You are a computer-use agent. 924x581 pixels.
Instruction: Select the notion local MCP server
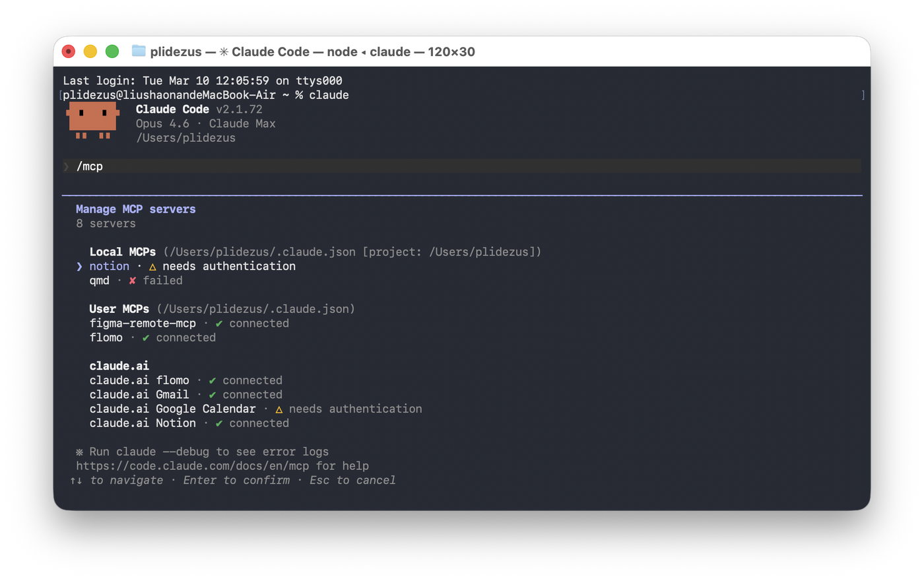pos(110,266)
